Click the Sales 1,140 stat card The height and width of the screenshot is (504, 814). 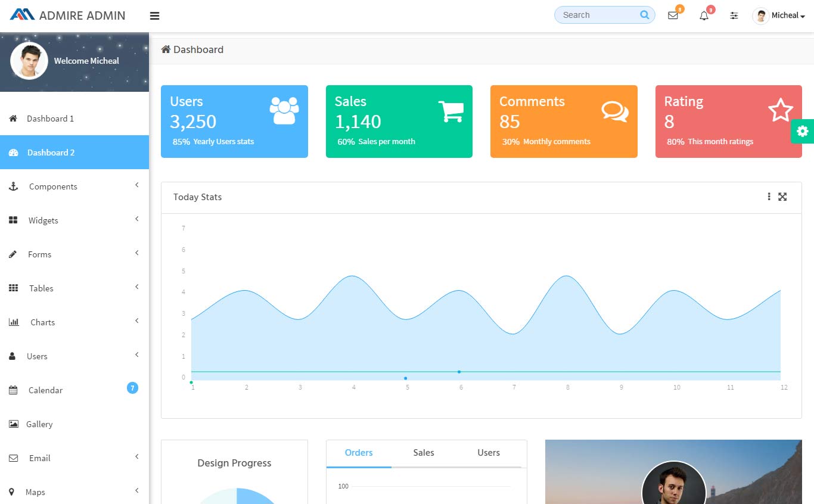point(399,122)
